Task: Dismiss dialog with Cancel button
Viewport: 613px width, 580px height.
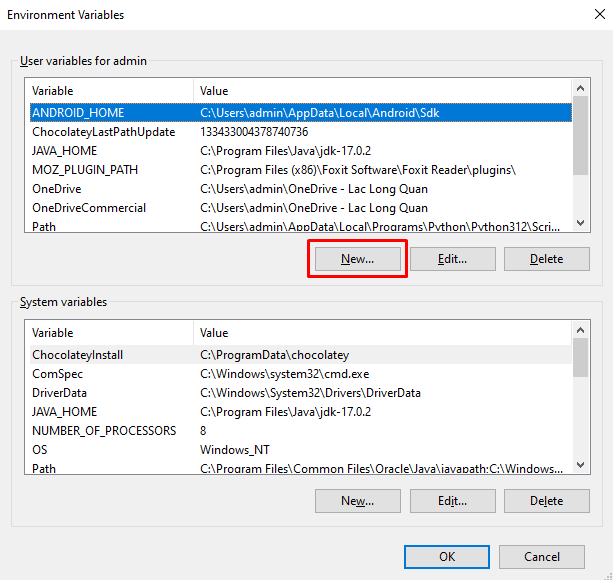Action: pos(542,557)
